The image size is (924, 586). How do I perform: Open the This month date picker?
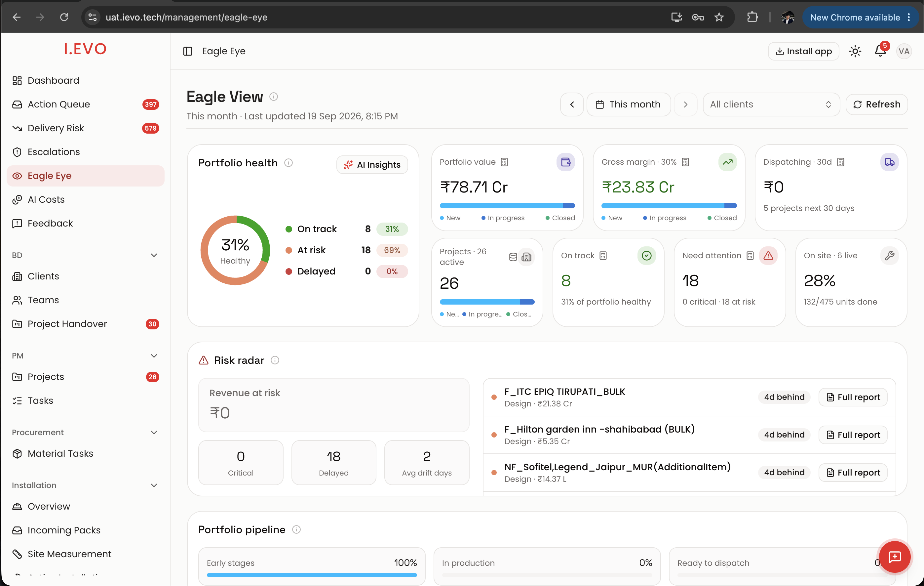click(629, 105)
